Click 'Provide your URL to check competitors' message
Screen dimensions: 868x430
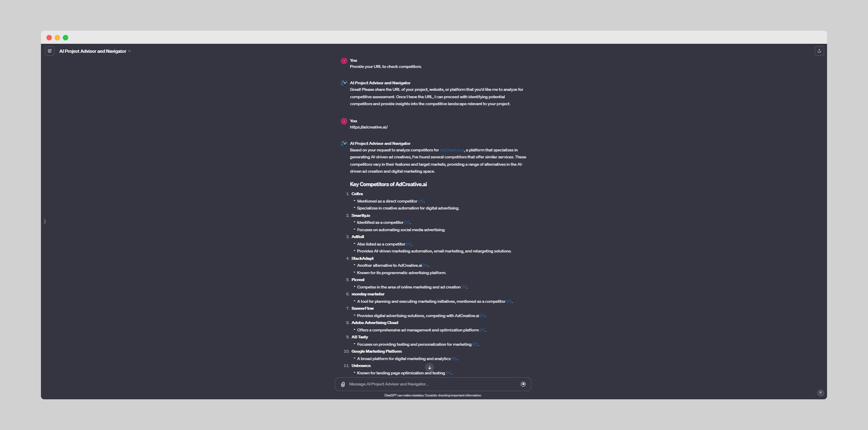point(386,67)
